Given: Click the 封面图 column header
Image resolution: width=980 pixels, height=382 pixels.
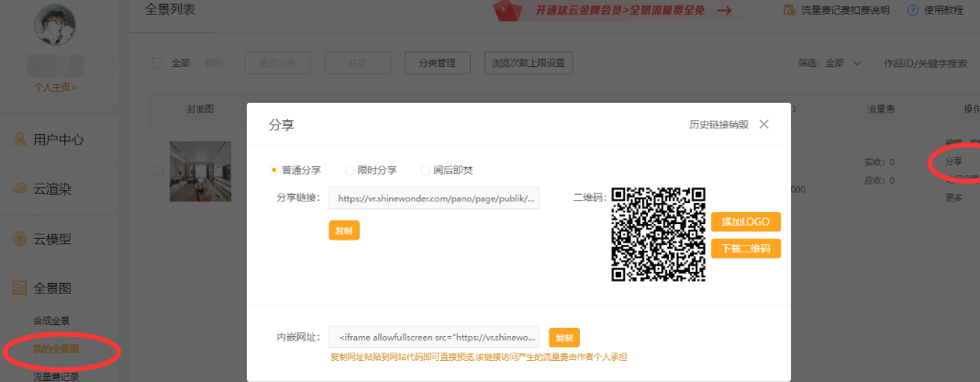Looking at the screenshot, I should [200, 109].
